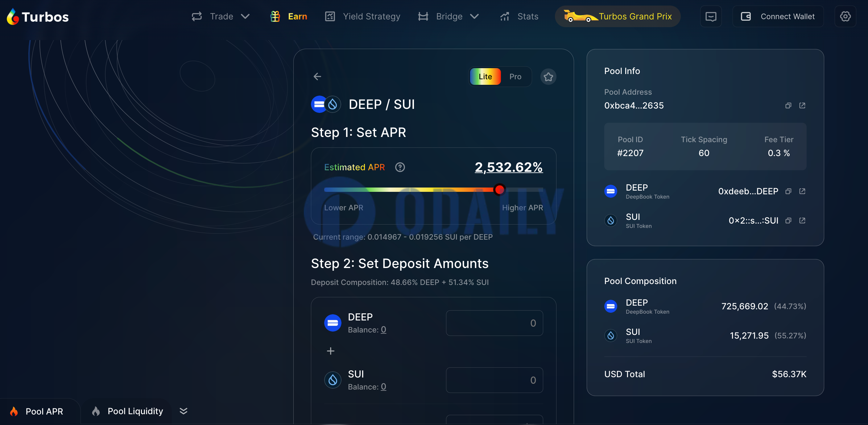Viewport: 868px width, 425px height.
Task: Click the Bridge icon
Action: 423,17
